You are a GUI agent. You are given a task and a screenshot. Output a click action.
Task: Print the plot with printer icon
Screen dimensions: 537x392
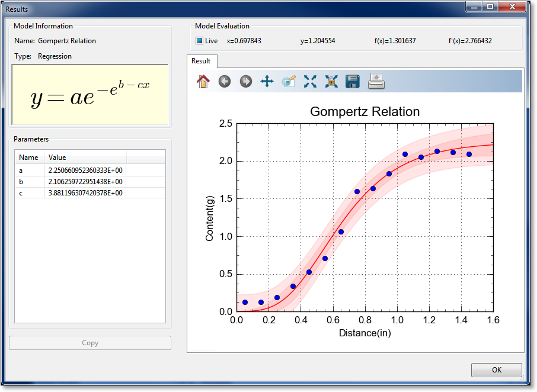click(x=376, y=81)
